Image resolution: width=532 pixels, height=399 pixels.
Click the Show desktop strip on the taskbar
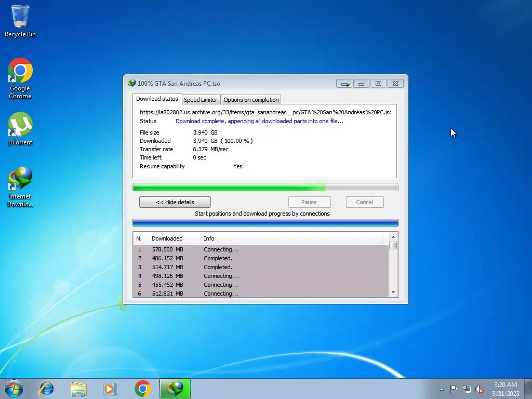(528, 389)
